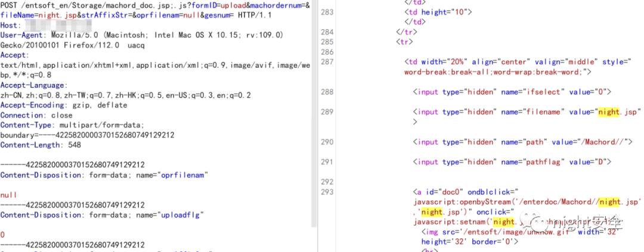This screenshot has height=252, width=644.
Task: Click the Accept: header name
Action: pos(15,55)
